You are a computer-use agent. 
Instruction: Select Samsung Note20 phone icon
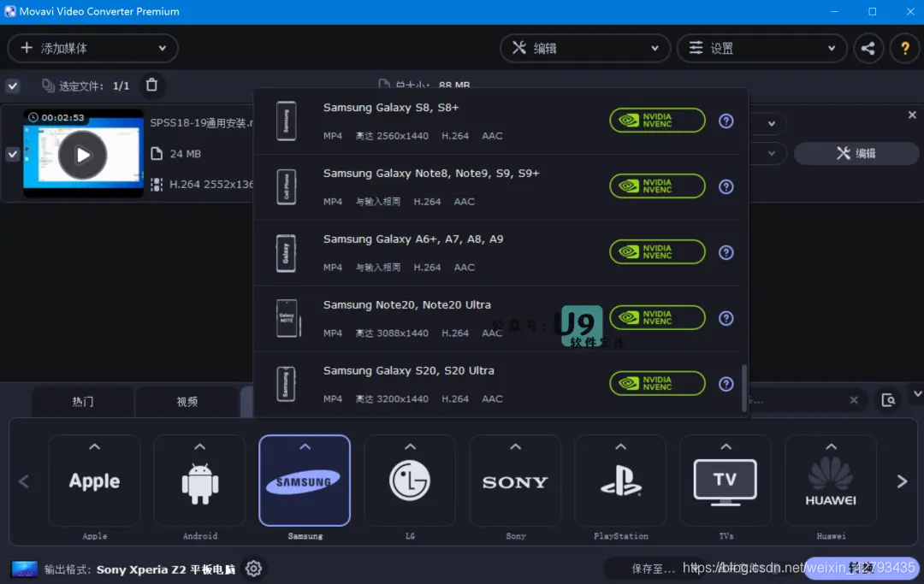point(287,318)
